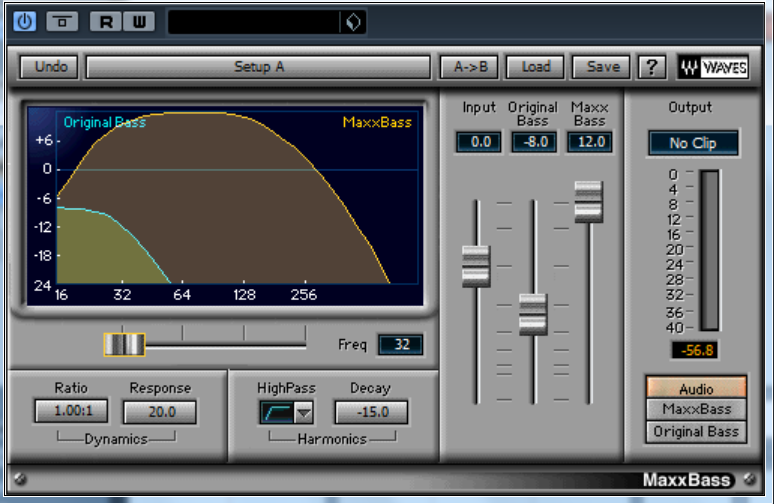Copy settings with A->B button
The height and width of the screenshot is (504, 774).
470,67
